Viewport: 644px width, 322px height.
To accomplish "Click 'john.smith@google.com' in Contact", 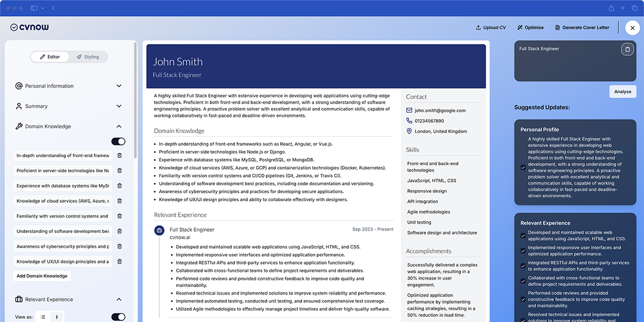I will click(440, 111).
